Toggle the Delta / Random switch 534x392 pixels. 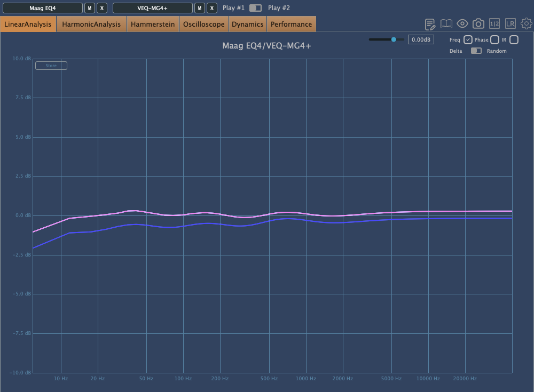pyautogui.click(x=476, y=51)
